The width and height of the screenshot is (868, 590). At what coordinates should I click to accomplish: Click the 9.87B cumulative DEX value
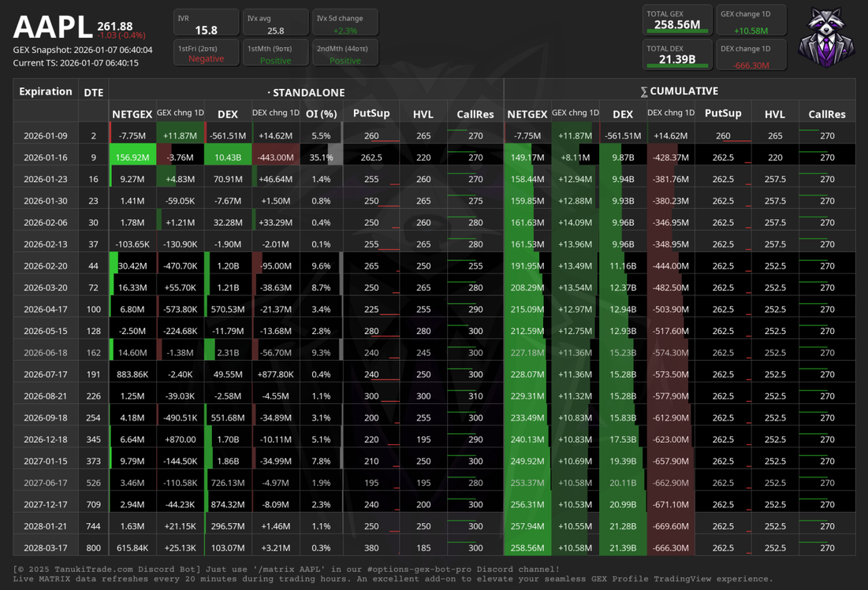point(623,157)
